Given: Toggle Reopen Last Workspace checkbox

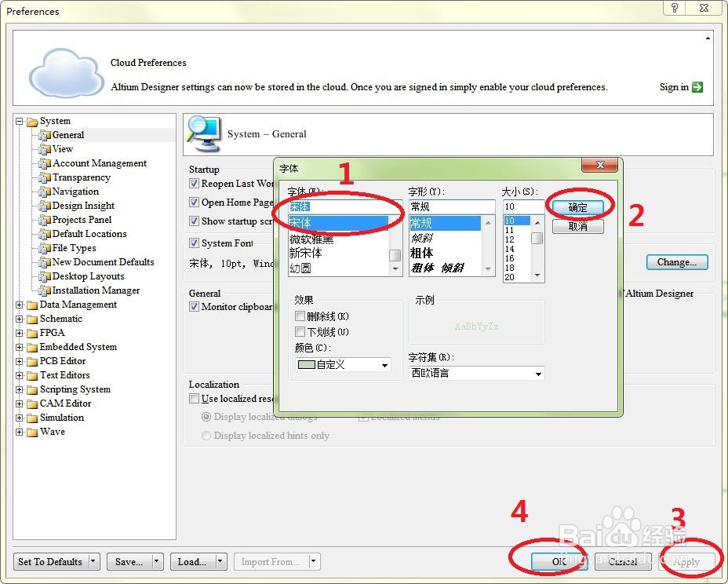Looking at the screenshot, I should point(194,184).
